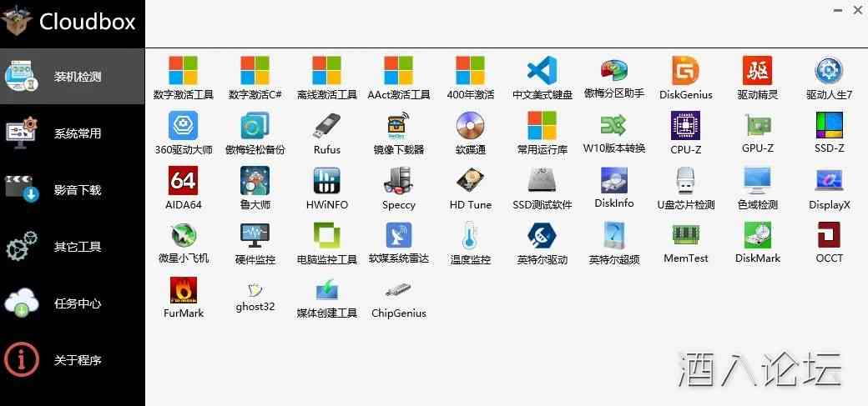Open ChipGenius

click(399, 290)
